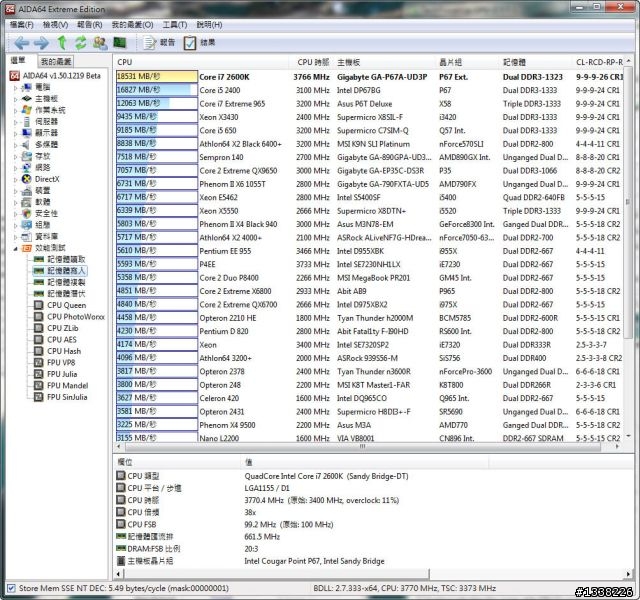This screenshot has width=640, height=600.
Task: Select the FPU Mandel benchmark
Action: (61, 385)
